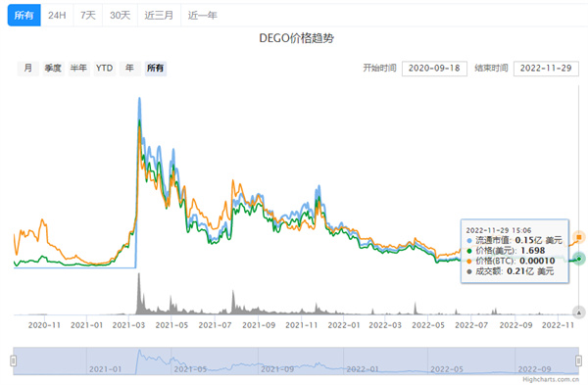The width and height of the screenshot is (588, 385).
Task: Open the 30天 tab
Action: point(120,15)
